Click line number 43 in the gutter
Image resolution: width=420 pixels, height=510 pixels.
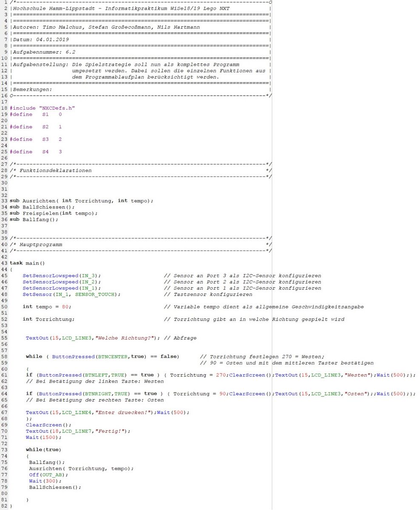coord(4,263)
